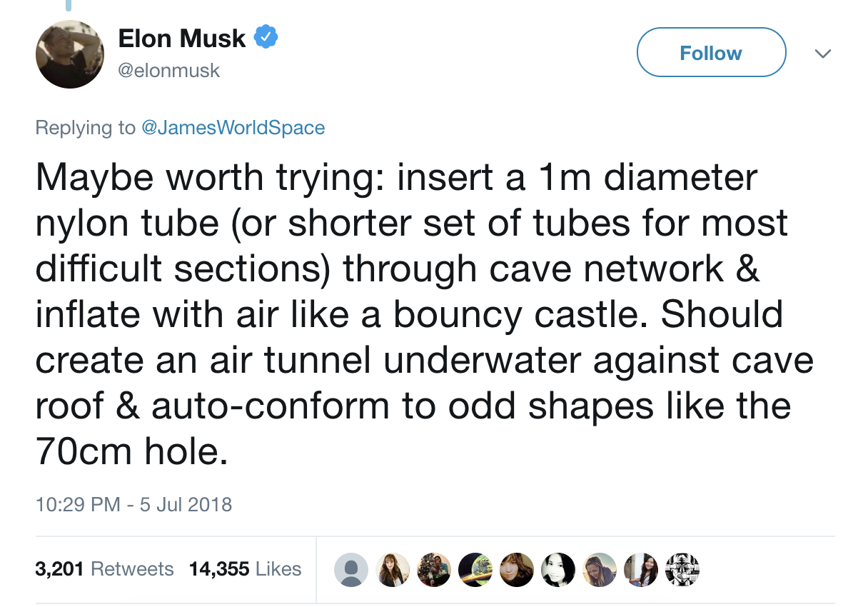Click the verified badge next to Elon Musk
The image size is (868, 607).
tap(267, 37)
